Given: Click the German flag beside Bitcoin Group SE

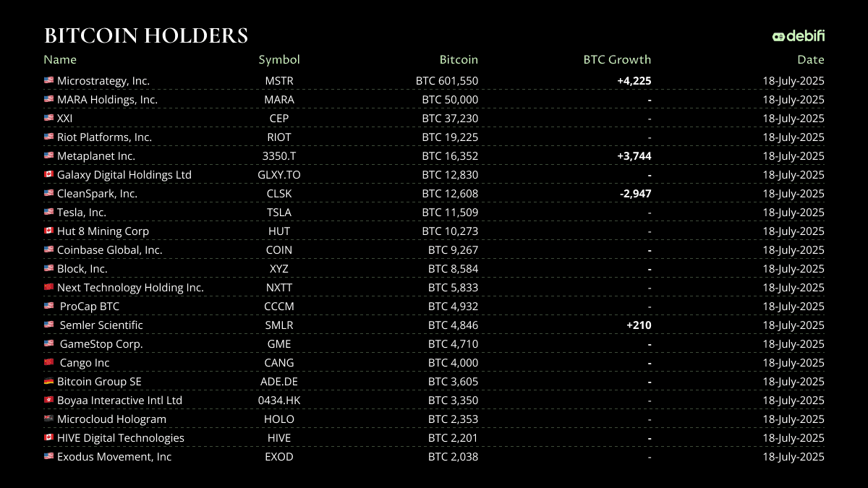Looking at the screenshot, I should tap(48, 382).
